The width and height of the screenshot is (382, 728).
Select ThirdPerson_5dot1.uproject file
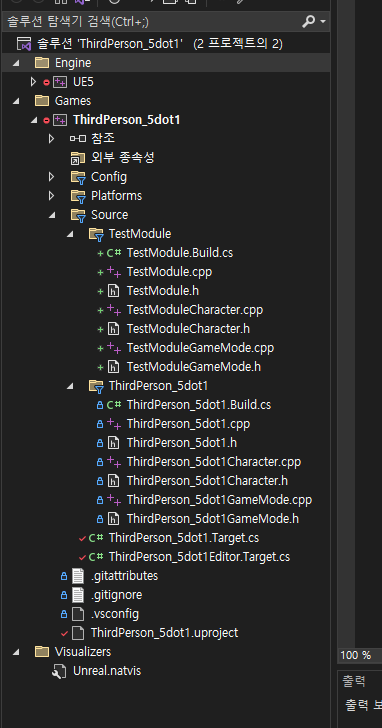[x=164, y=633]
